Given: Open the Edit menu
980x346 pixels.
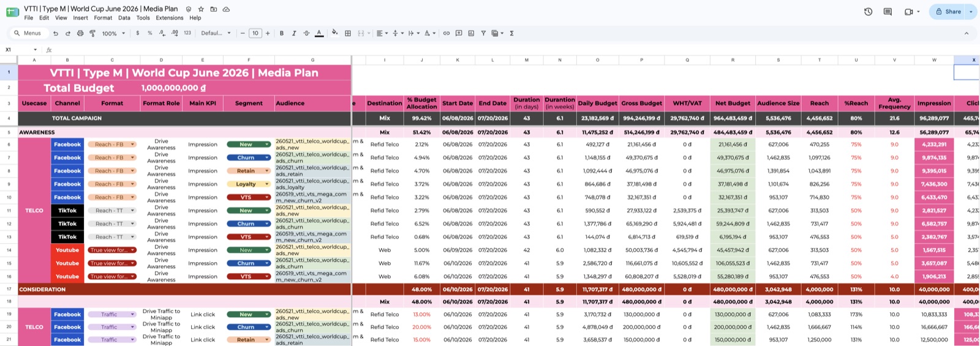Looking at the screenshot, I should tap(44, 18).
